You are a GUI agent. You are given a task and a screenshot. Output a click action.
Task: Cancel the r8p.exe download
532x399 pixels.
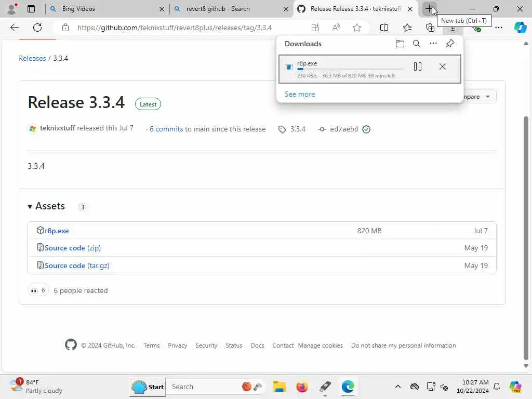[443, 66]
